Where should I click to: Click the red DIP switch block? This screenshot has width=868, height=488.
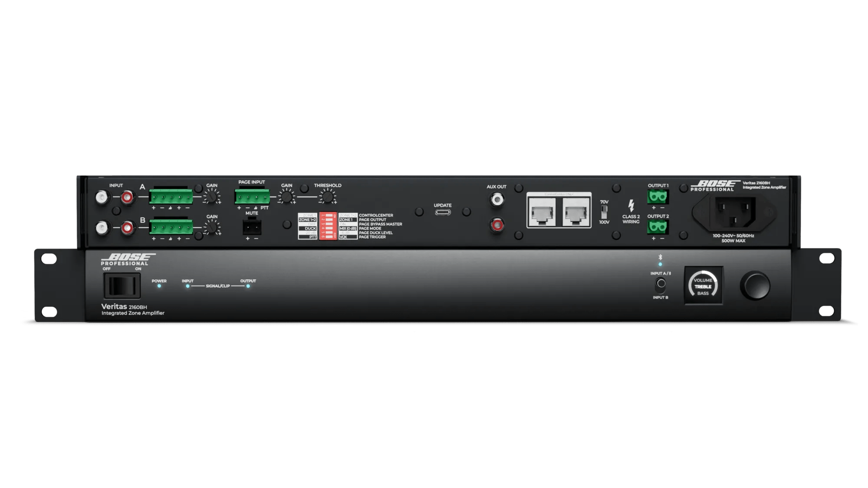[328, 226]
